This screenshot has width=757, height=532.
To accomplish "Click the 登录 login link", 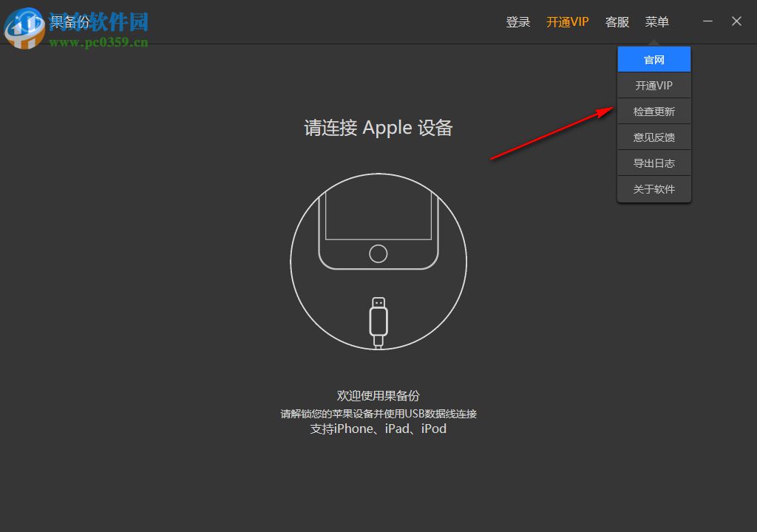I will point(517,21).
